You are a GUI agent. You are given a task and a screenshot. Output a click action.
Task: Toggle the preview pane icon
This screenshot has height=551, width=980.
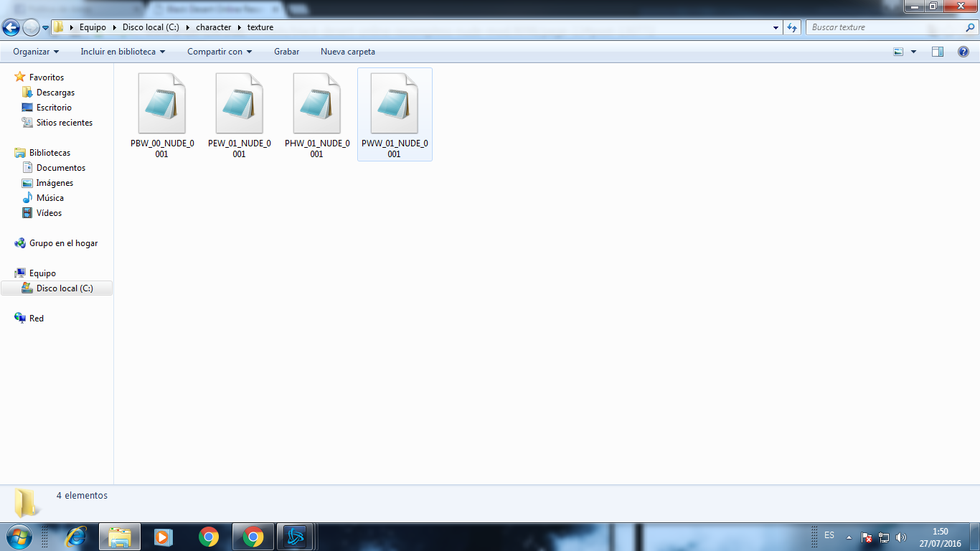point(937,52)
